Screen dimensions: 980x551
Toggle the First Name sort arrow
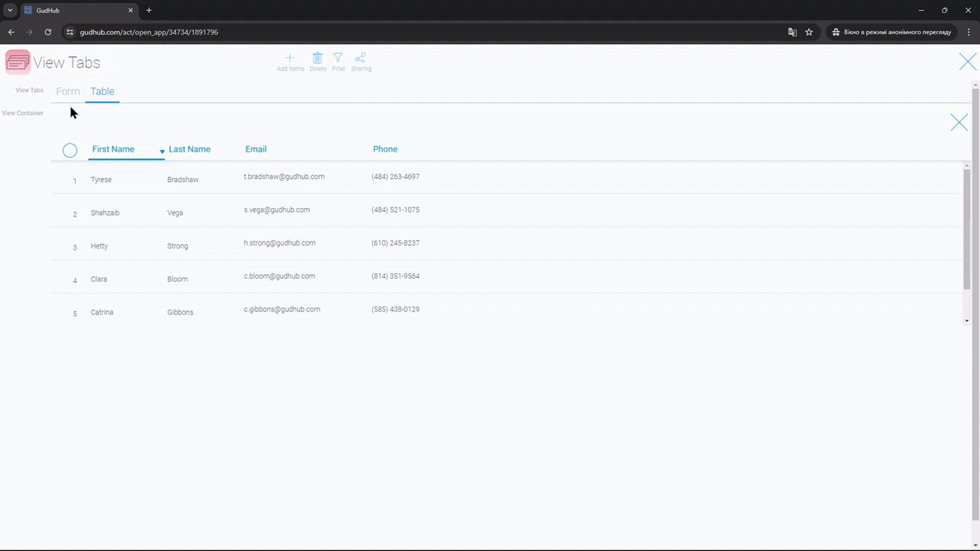pyautogui.click(x=162, y=151)
